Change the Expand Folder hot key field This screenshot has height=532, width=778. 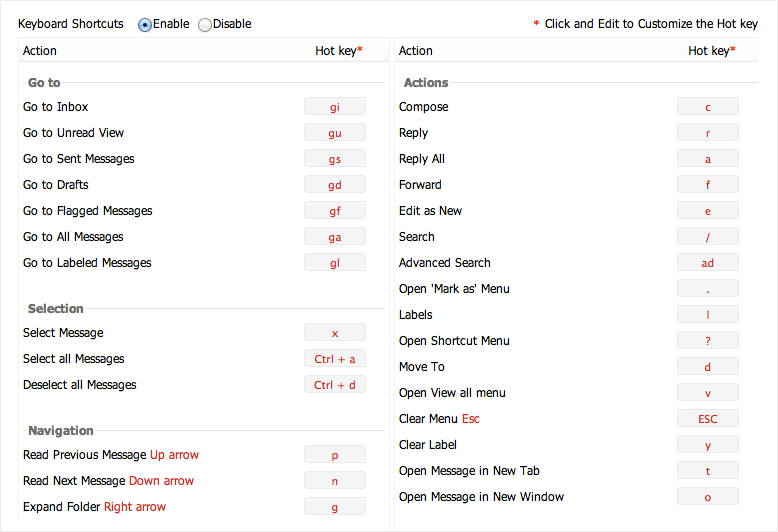pyautogui.click(x=335, y=507)
